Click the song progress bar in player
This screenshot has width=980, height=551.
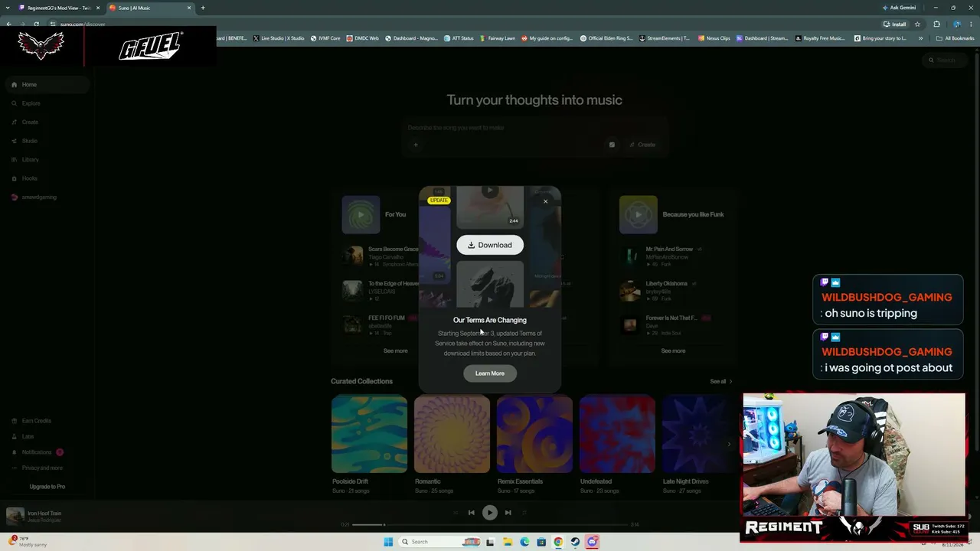[490, 524]
